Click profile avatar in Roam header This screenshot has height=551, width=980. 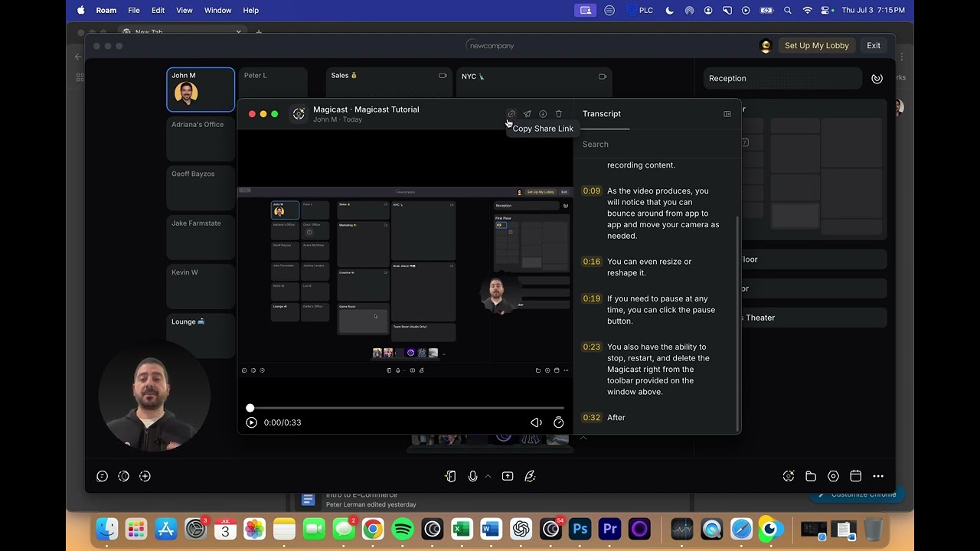(x=766, y=46)
